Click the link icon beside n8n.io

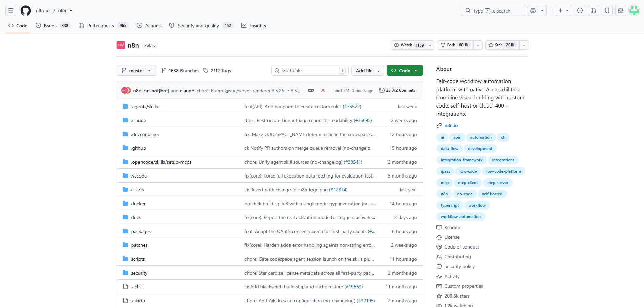click(439, 125)
